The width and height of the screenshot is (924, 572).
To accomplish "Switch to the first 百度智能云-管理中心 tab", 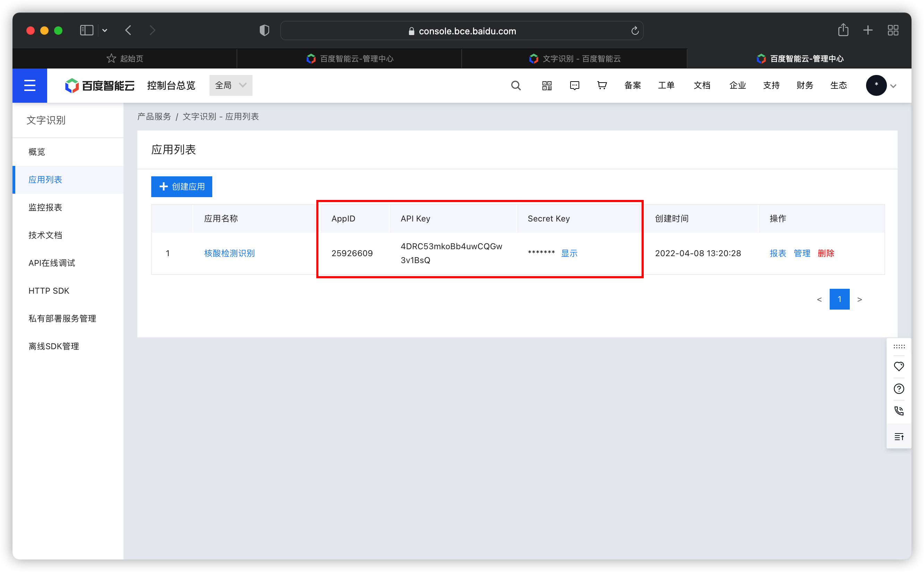I will coord(349,59).
